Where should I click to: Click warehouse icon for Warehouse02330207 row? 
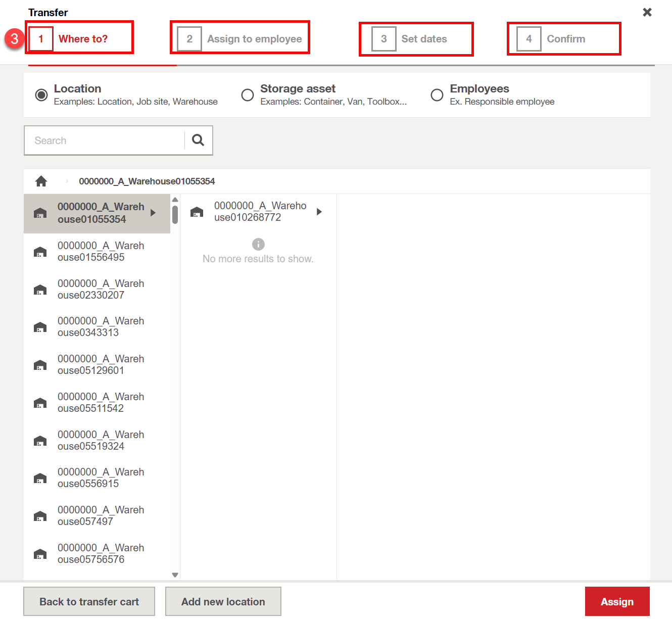[40, 290]
